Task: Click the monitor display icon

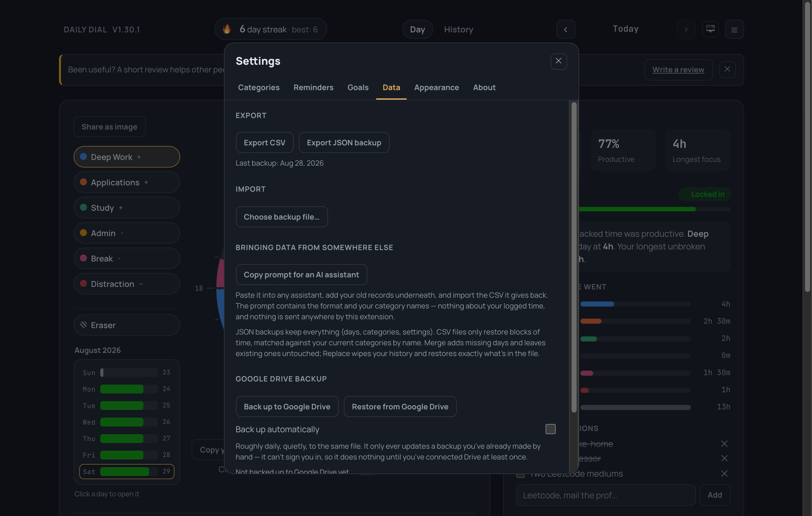Action: click(710, 29)
